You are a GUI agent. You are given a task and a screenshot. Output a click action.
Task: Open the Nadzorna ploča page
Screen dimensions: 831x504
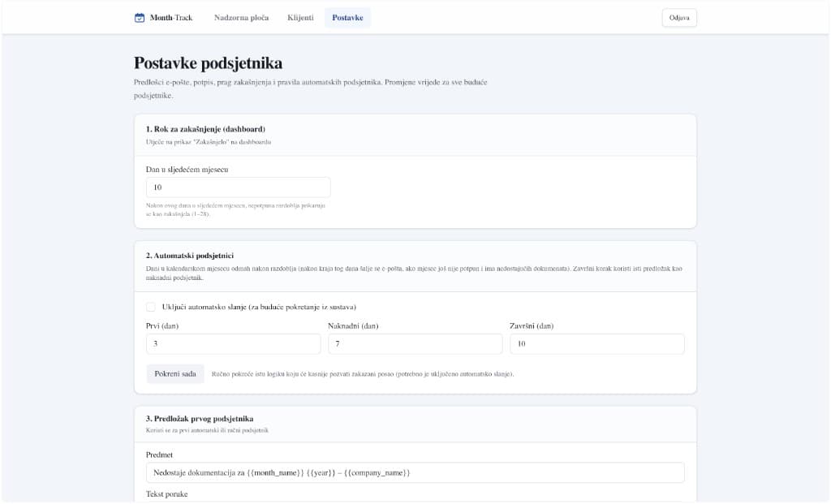[x=242, y=17]
